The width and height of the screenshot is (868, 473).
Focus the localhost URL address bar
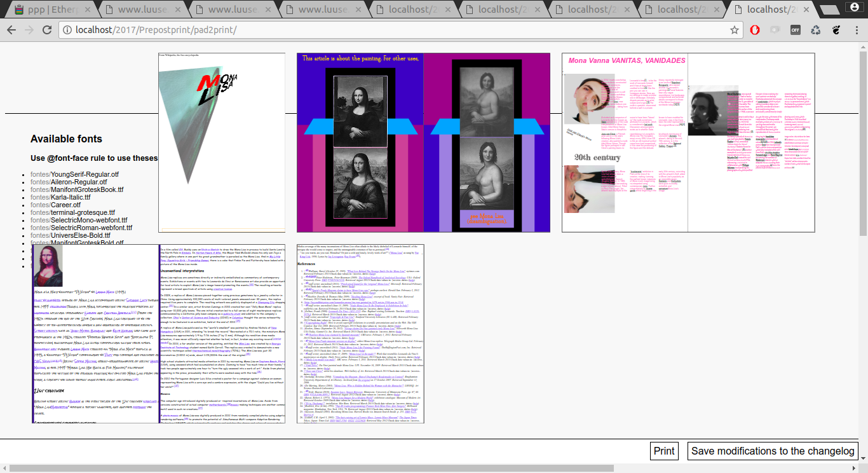pyautogui.click(x=381, y=30)
